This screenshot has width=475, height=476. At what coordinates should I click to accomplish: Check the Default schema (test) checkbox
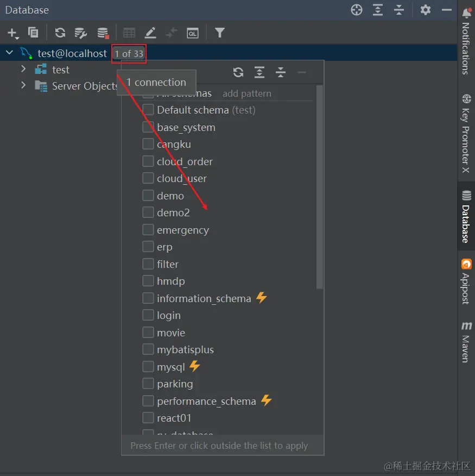coord(148,110)
